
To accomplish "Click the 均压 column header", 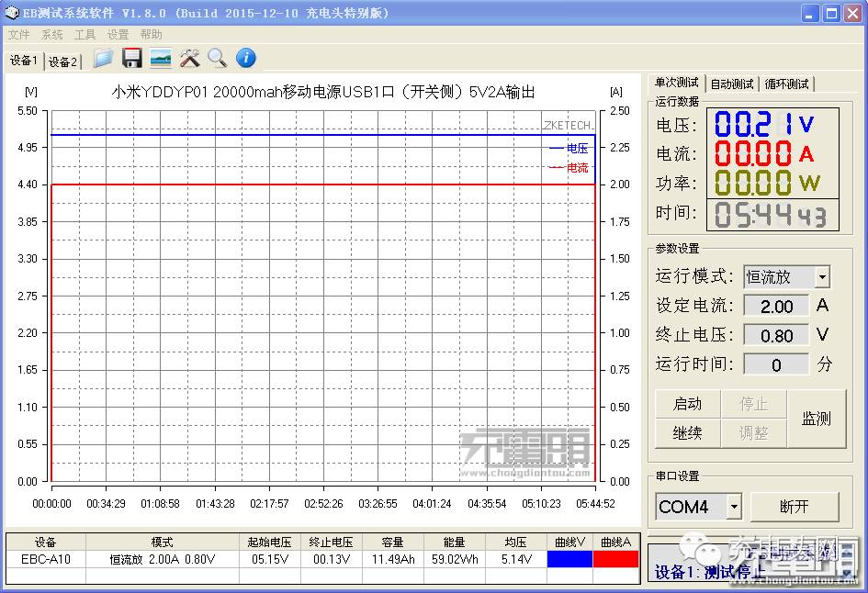I will 516,543.
